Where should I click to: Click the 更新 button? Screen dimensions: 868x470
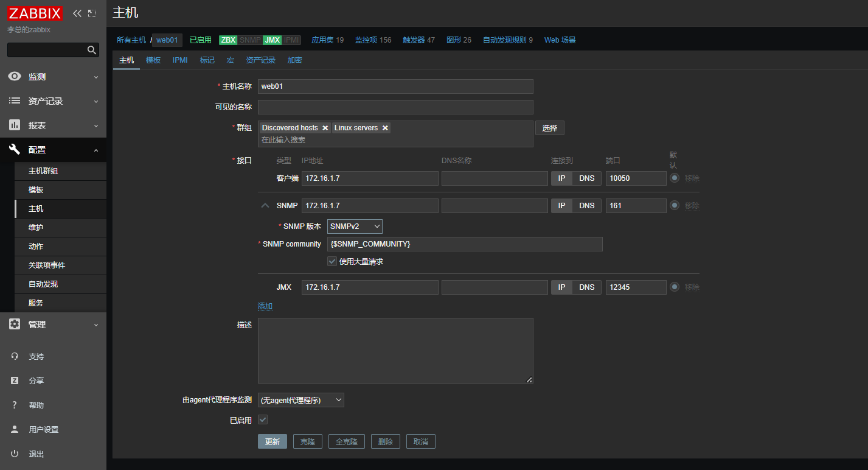coord(273,441)
